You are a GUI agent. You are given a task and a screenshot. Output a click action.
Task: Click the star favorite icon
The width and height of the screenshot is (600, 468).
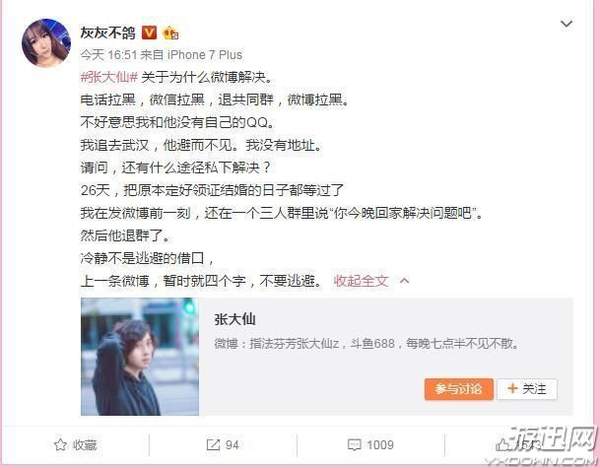coord(60,445)
